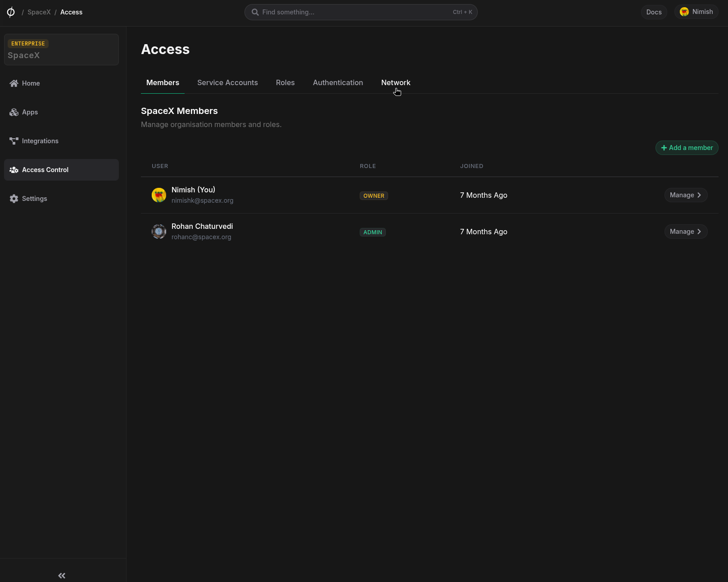Viewport: 728px width, 582px height.
Task: Click the ADMIN role badge
Action: (x=373, y=232)
